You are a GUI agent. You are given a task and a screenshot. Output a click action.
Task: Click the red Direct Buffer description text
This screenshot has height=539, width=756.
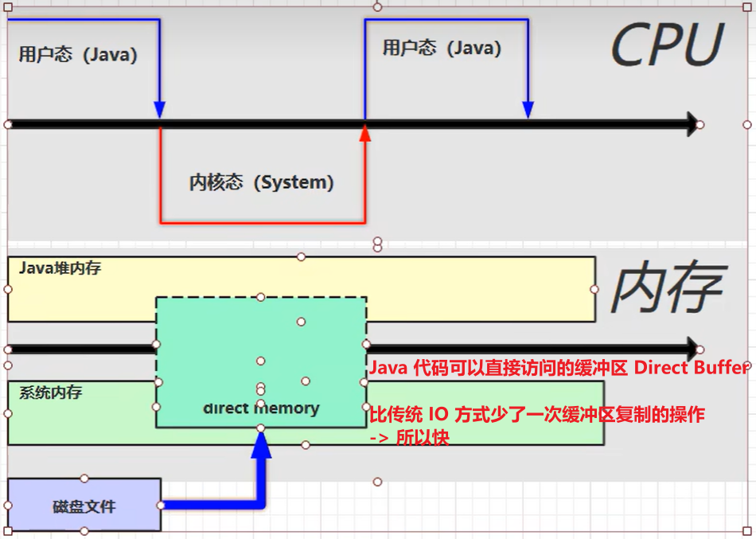[x=559, y=368]
